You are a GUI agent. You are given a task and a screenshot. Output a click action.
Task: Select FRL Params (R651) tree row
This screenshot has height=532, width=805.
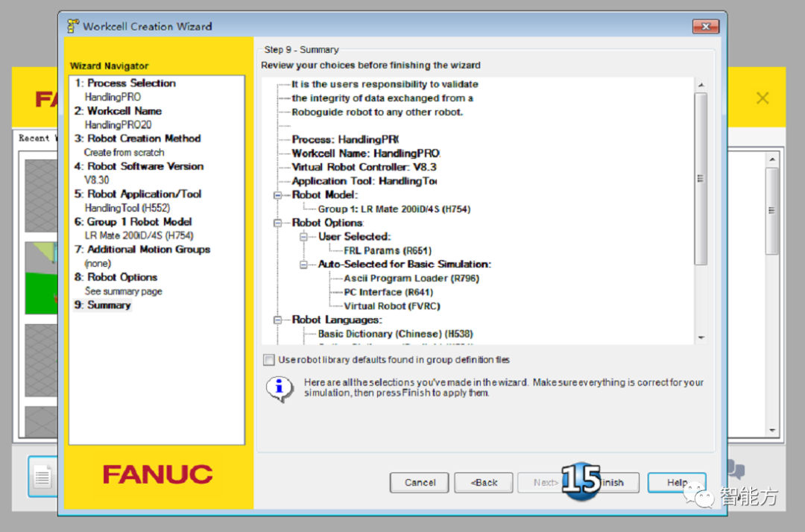click(388, 250)
